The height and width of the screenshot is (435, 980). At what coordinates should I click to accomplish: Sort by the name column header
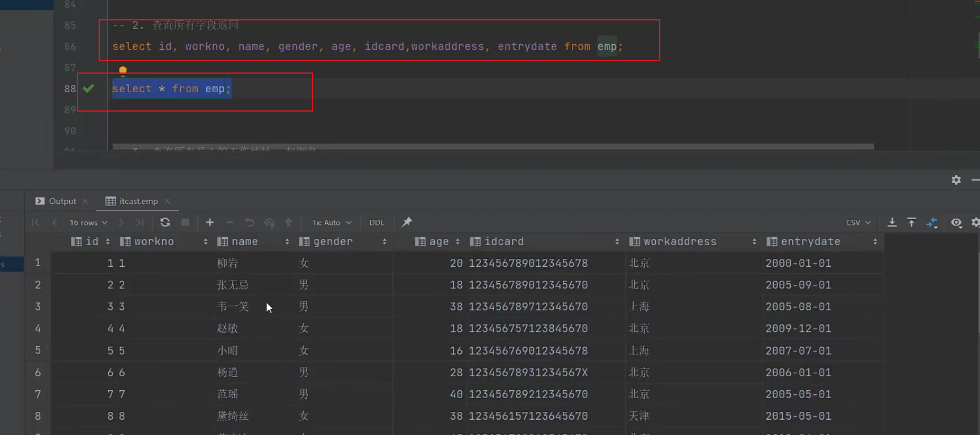coord(253,242)
